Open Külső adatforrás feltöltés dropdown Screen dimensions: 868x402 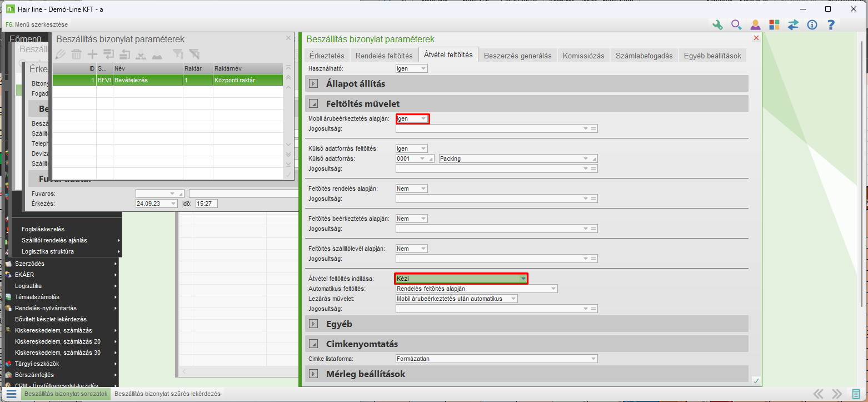[x=412, y=148]
